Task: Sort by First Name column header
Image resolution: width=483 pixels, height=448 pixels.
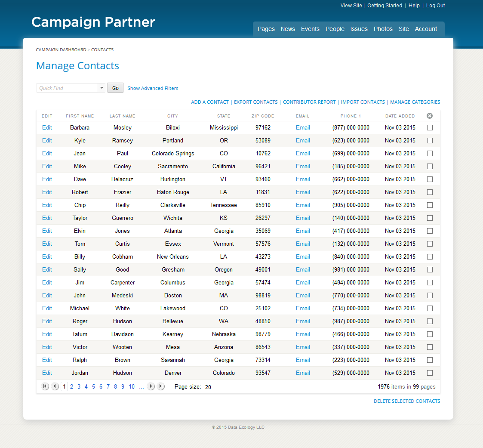Action: 80,116
